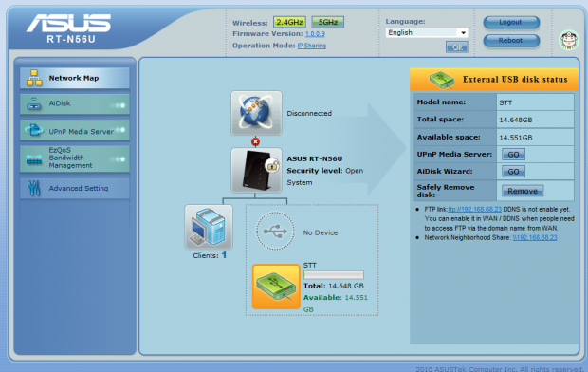Click the empty USB No Device icon
This screenshot has height=372, width=588.
(x=275, y=232)
